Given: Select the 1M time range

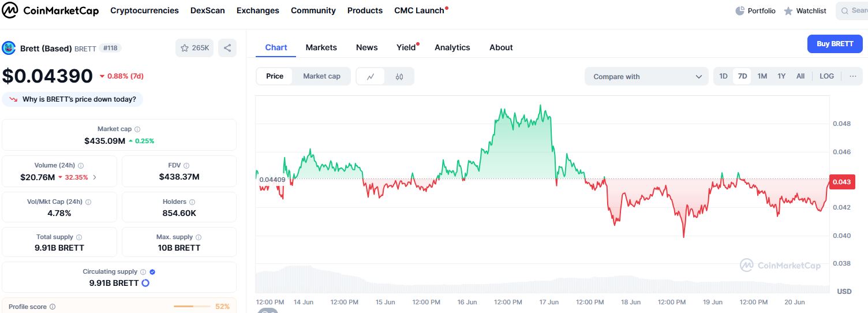Looking at the screenshot, I should [x=762, y=76].
